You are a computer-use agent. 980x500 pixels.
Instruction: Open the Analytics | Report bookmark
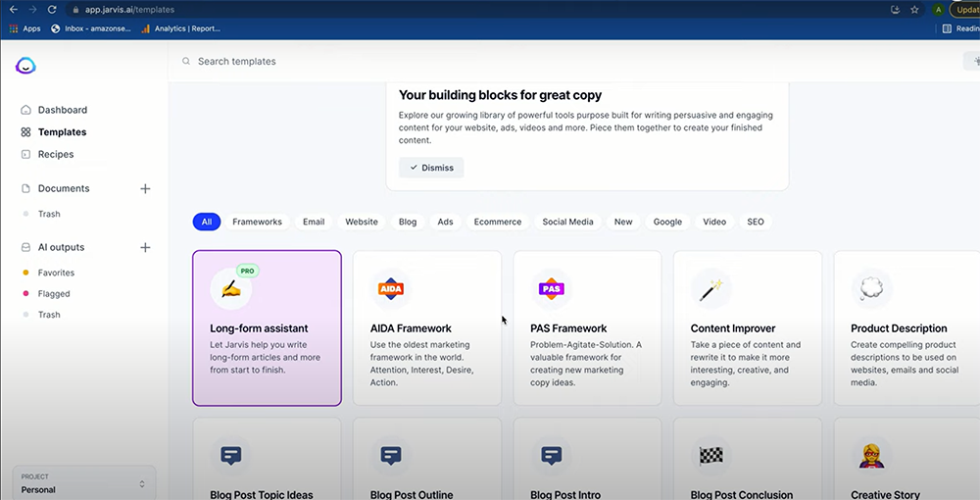(180, 28)
